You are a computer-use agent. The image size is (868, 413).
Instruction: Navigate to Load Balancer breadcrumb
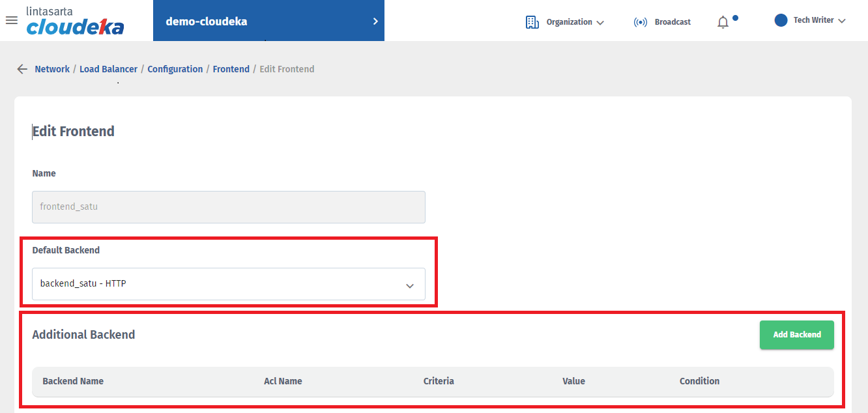point(108,69)
